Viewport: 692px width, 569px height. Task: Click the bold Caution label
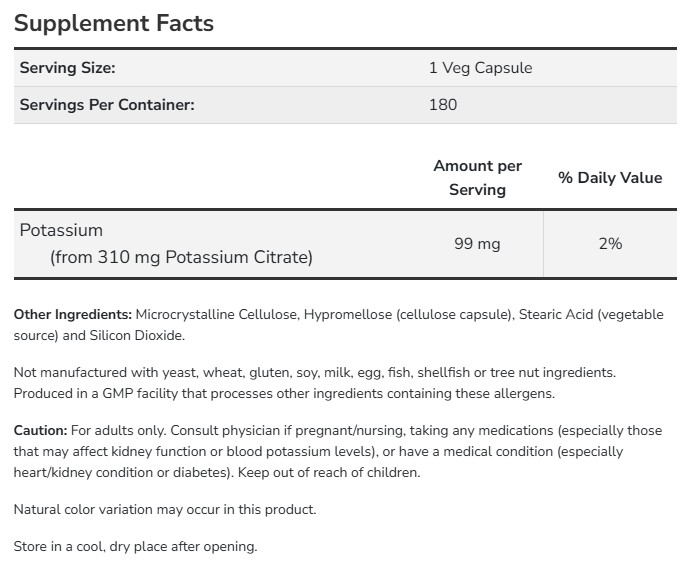tap(41, 430)
